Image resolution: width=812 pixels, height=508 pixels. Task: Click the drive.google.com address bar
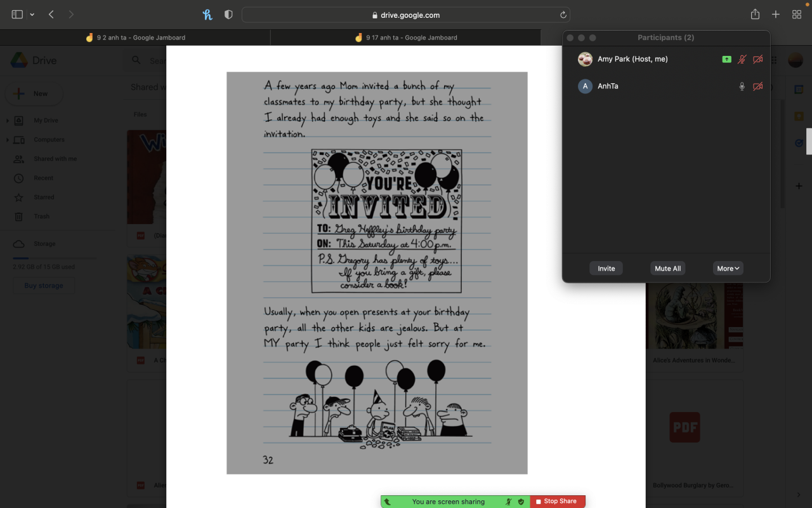(x=406, y=15)
